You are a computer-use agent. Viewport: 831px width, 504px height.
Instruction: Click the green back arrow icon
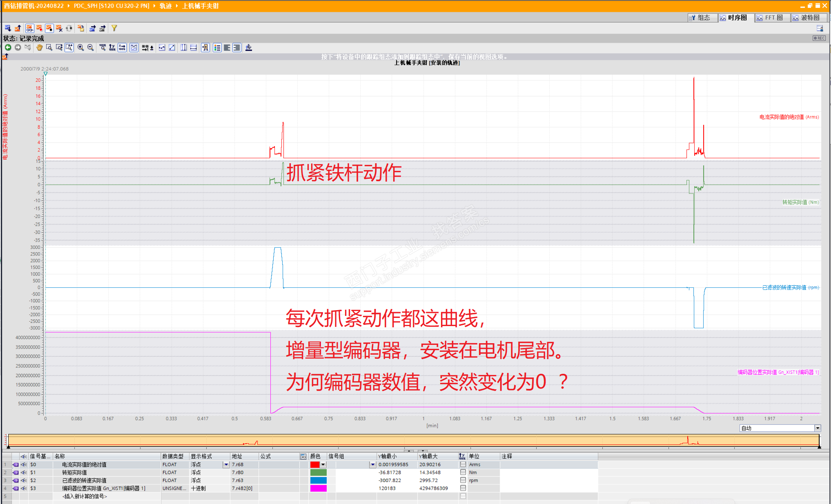click(8, 48)
